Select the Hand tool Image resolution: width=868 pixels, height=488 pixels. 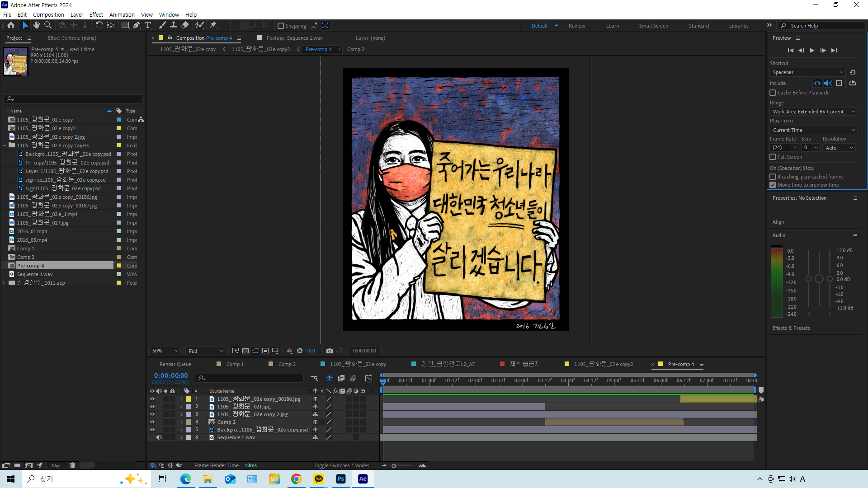pos(37,25)
